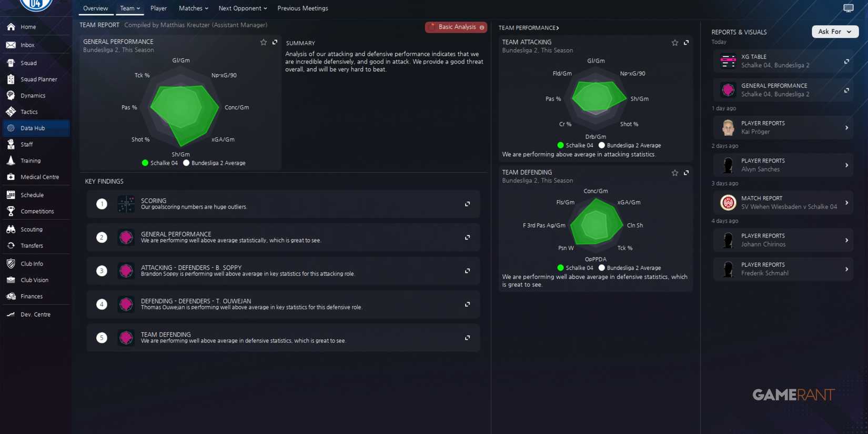Image resolution: width=868 pixels, height=434 pixels.
Task: Open General Performance report expand icon
Action: click(846, 90)
